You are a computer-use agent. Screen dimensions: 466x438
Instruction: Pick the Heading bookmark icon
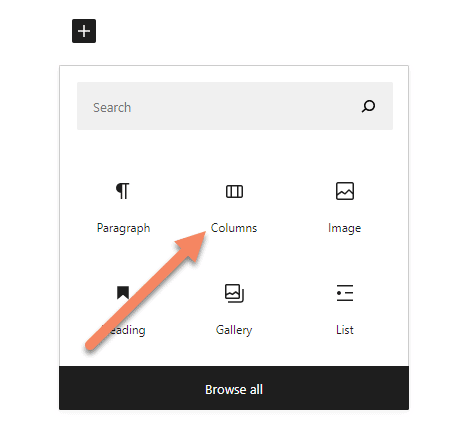(123, 293)
